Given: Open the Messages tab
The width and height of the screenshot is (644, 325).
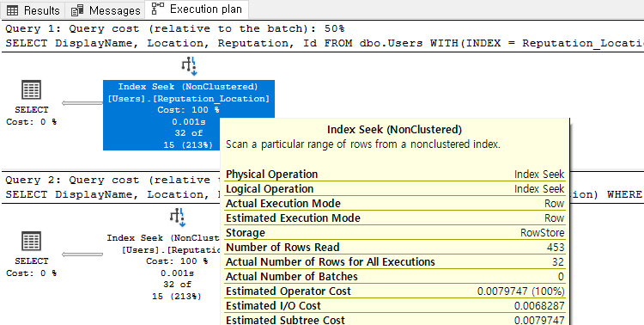Looking at the screenshot, I should click(106, 10).
